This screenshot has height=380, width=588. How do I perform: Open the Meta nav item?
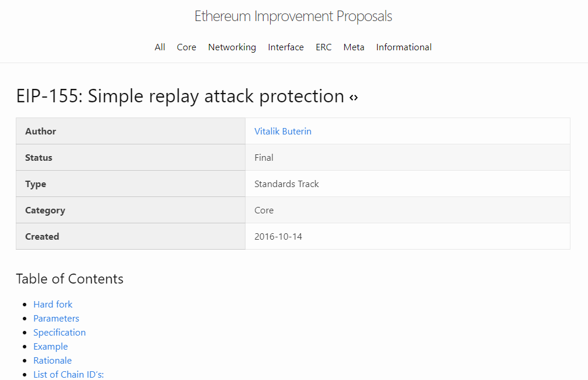354,47
